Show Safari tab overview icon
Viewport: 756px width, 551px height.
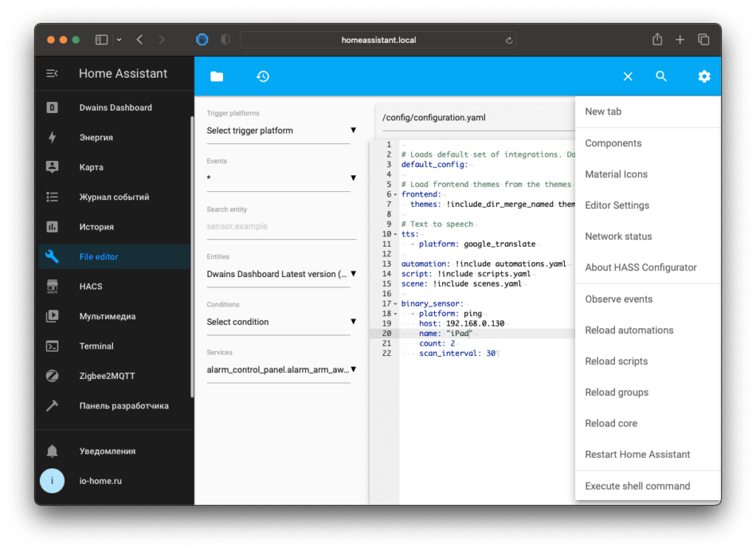click(x=704, y=40)
